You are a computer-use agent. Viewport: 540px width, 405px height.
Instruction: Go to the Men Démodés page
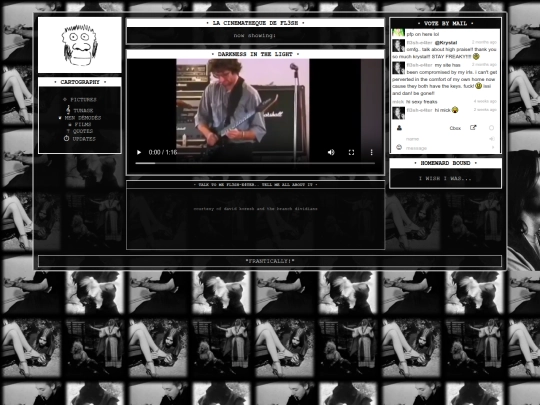[x=83, y=118]
